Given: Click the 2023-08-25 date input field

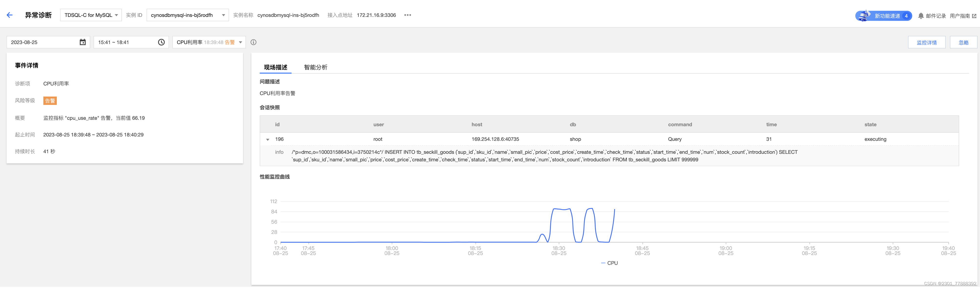Looking at the screenshot, I should 48,42.
